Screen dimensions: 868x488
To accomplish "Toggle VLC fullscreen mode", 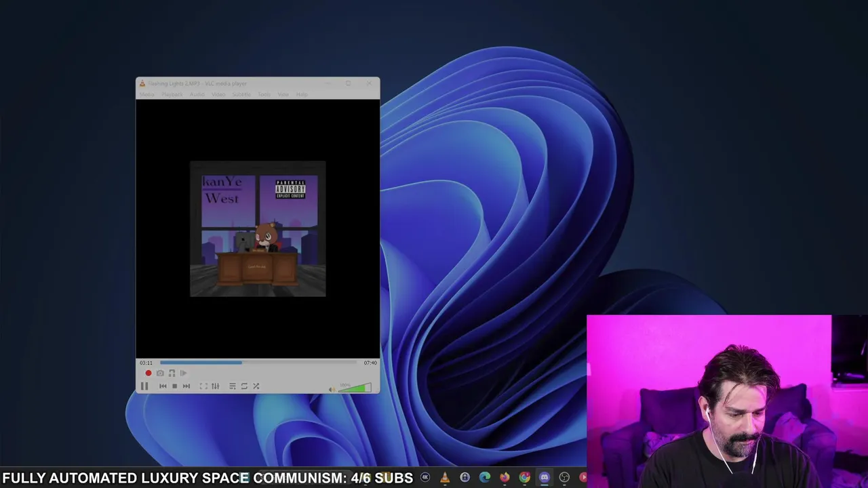I will coord(203,386).
